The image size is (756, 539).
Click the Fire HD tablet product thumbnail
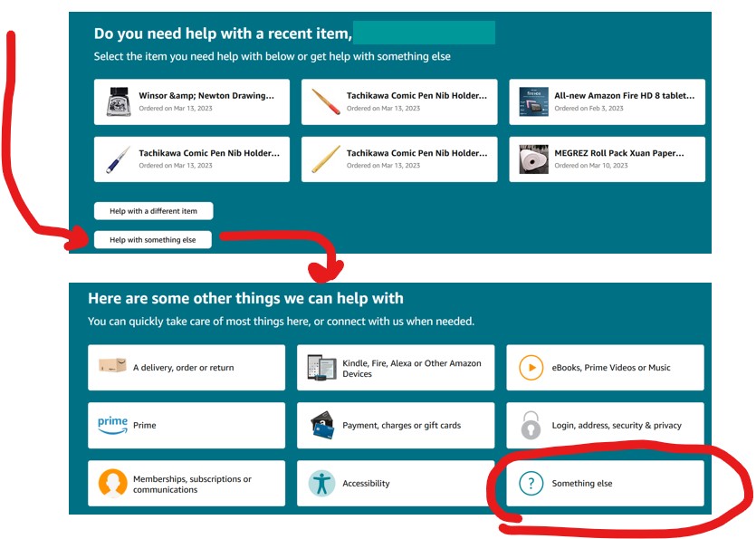click(531, 101)
